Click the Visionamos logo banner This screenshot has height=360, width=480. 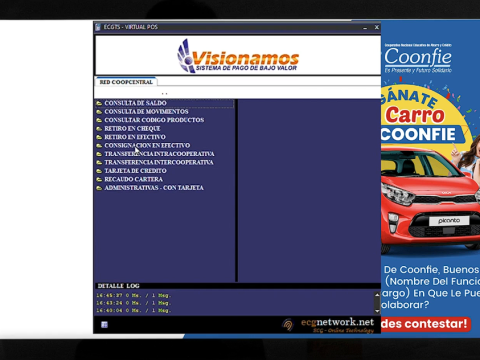pos(238,56)
